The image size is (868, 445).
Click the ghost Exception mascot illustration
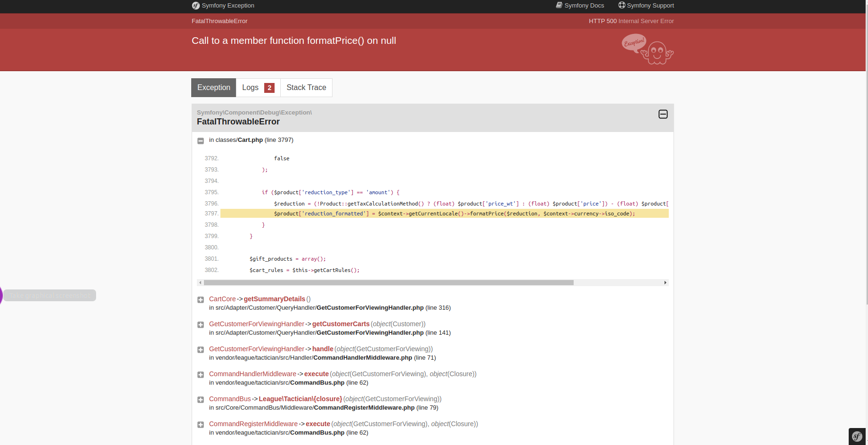click(647, 49)
